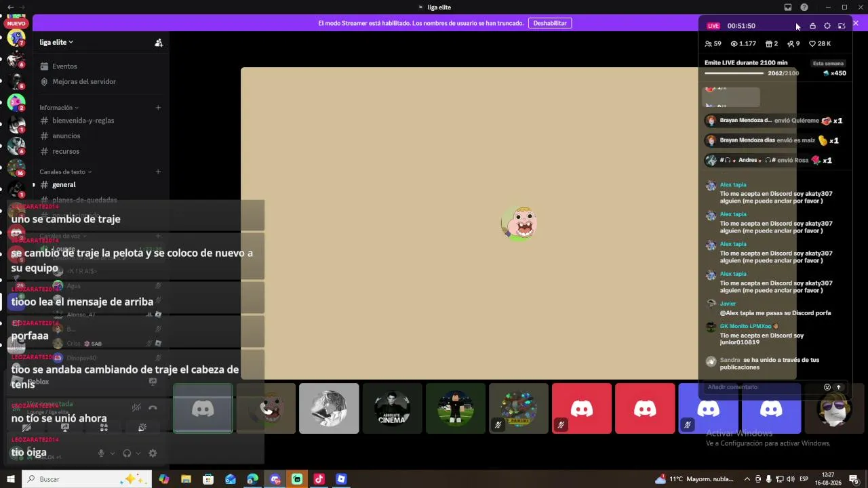868x488 pixels.
Task: Open the liga elite server dropdown
Action: 56,42
